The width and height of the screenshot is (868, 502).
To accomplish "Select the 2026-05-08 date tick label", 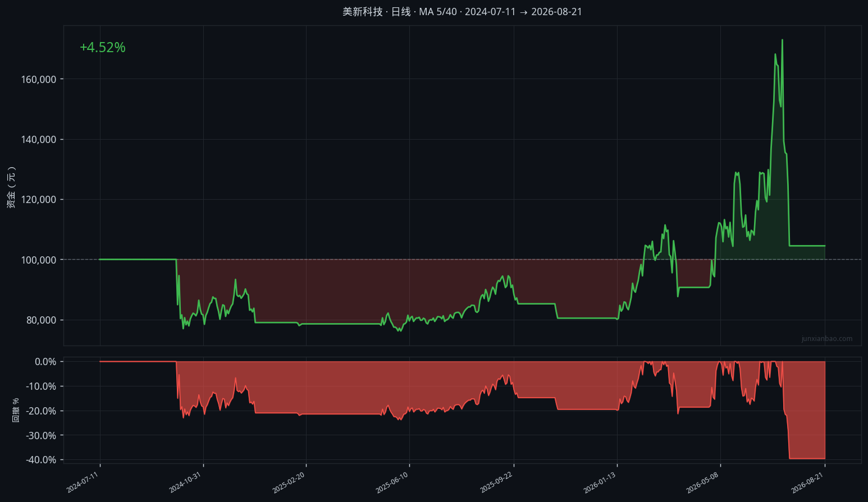I will click(703, 482).
